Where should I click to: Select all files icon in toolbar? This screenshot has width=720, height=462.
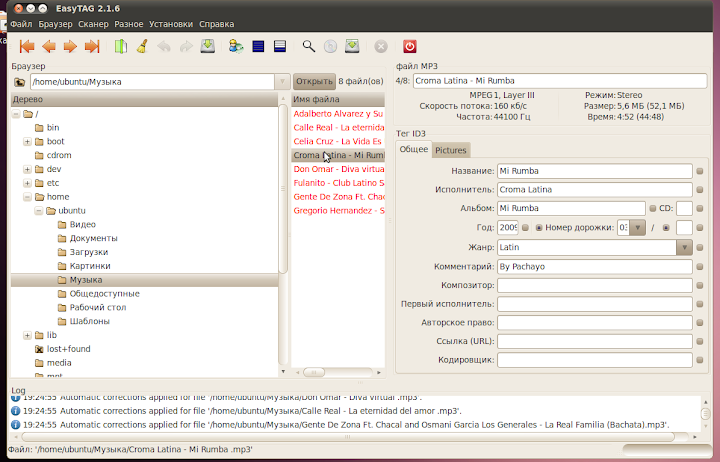coord(258,46)
